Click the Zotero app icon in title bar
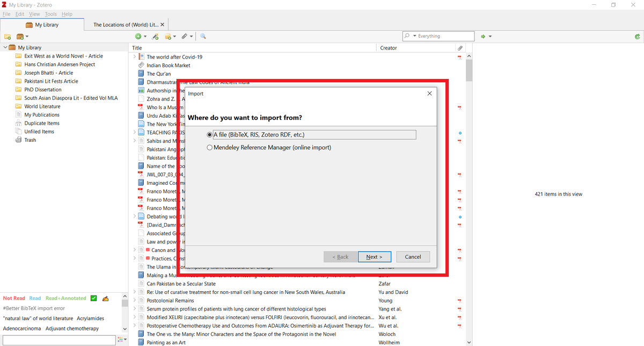This screenshot has width=644, height=346. coord(4,4)
